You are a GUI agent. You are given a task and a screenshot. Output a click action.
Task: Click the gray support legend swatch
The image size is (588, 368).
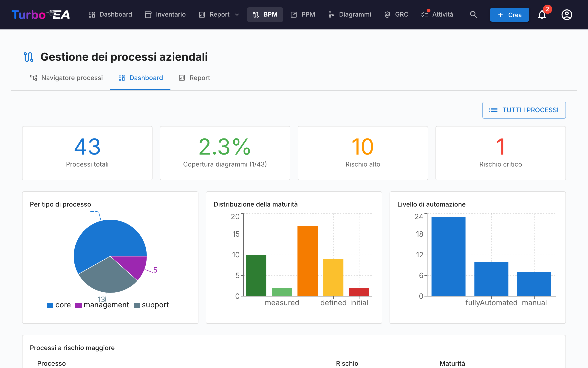click(137, 305)
